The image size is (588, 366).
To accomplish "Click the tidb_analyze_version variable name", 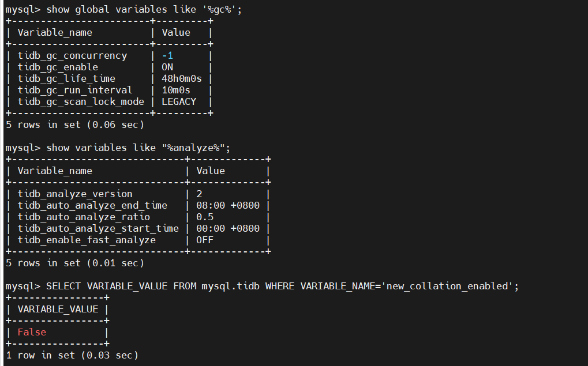I will click(75, 194).
